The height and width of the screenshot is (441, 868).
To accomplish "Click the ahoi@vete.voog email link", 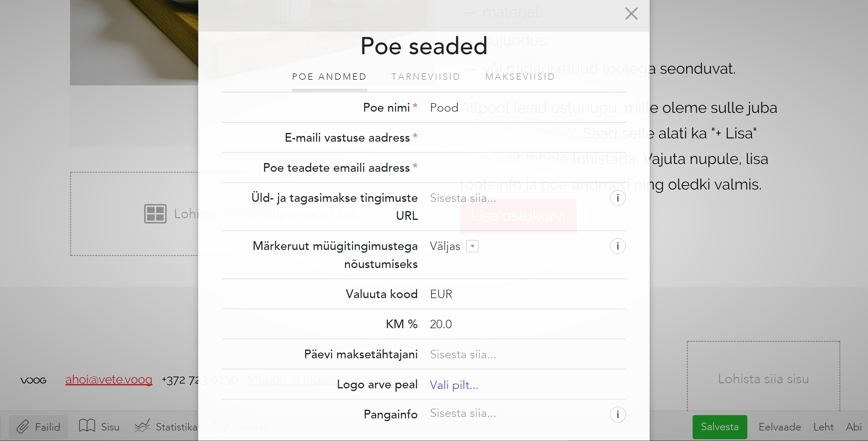I will click(x=109, y=380).
